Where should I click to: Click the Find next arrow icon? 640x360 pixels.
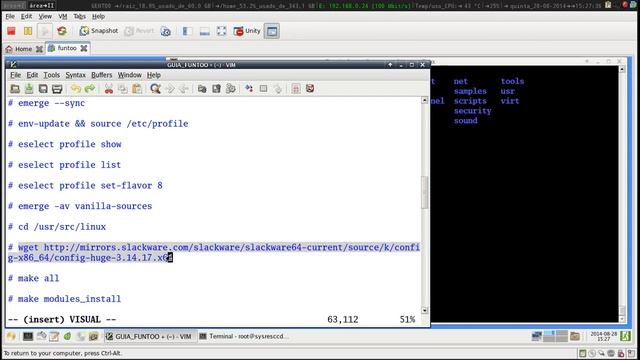pos(170,89)
